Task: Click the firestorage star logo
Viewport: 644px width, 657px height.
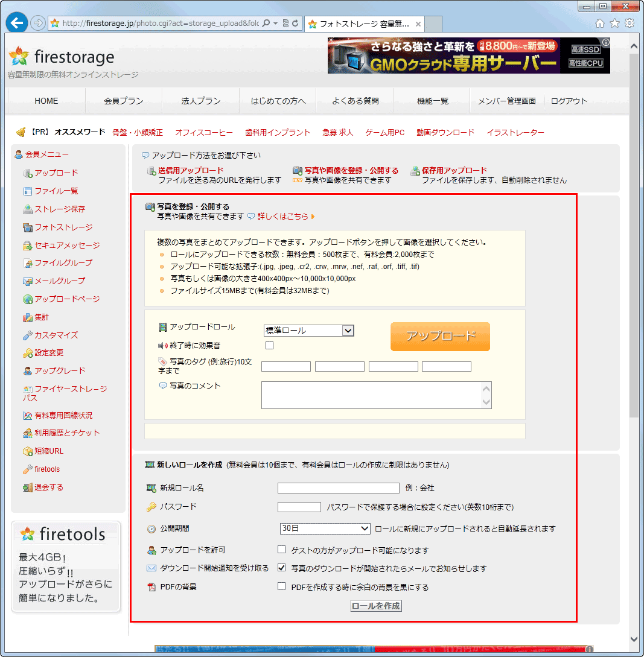Action: pyautogui.click(x=18, y=56)
